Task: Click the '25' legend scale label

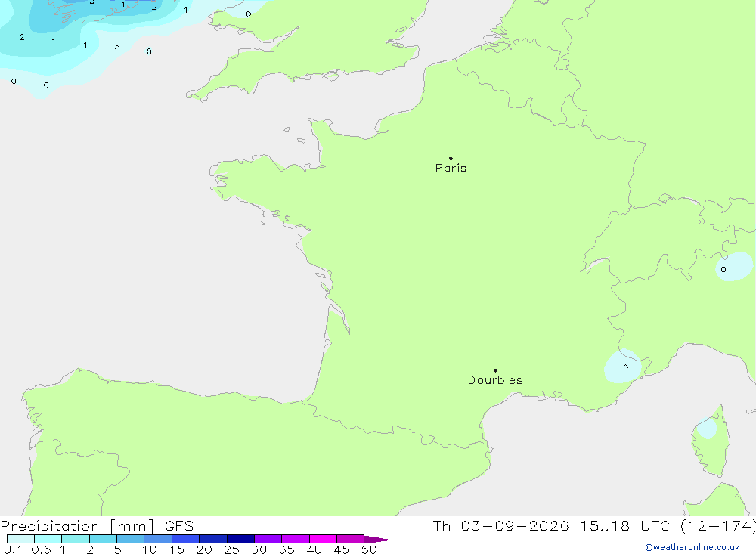Action: [x=231, y=549]
